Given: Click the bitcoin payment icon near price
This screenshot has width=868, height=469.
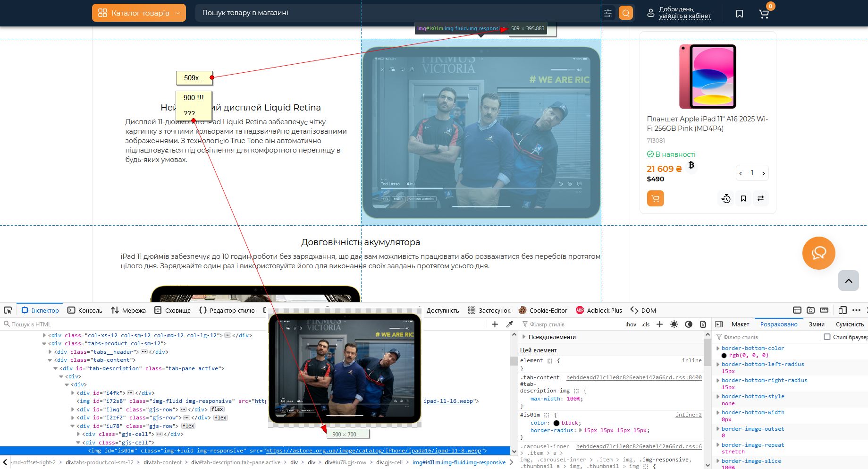Looking at the screenshot, I should [691, 165].
